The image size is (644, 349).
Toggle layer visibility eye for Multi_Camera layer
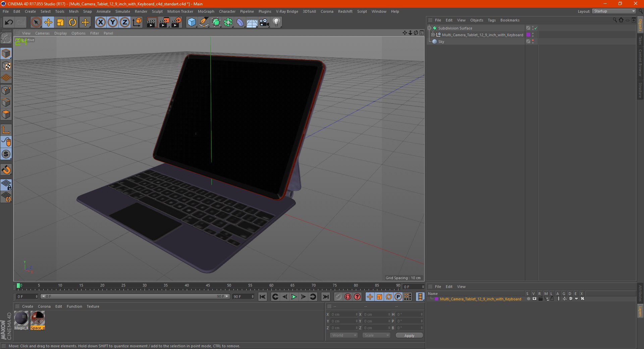534,299
